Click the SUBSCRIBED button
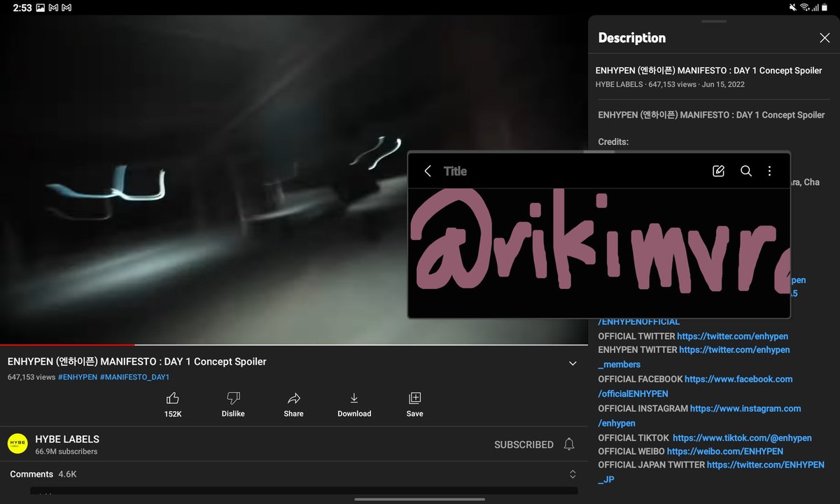 524,444
